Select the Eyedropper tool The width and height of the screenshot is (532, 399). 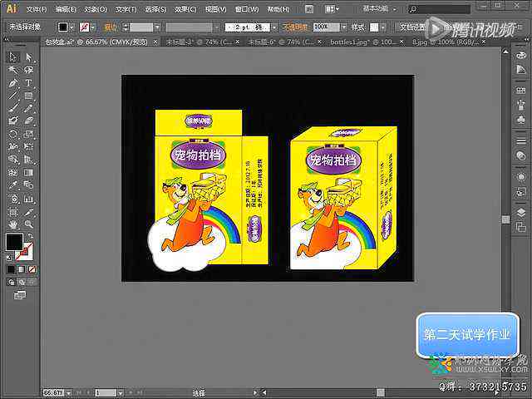pos(13,185)
